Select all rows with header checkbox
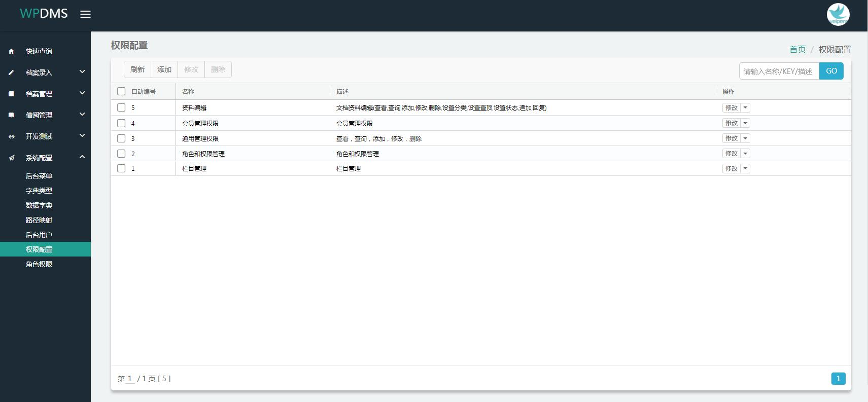Viewport: 868px width, 402px height. tap(121, 91)
